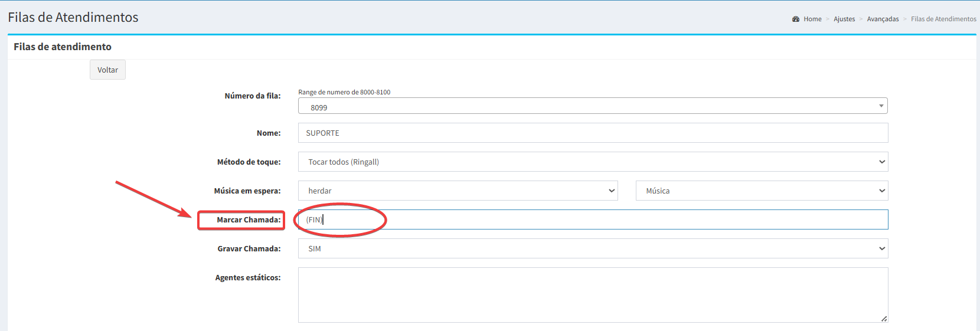Open the Música em espera 'herdar' dropdown
Viewport: 980px width, 331px height.
pyautogui.click(x=458, y=191)
